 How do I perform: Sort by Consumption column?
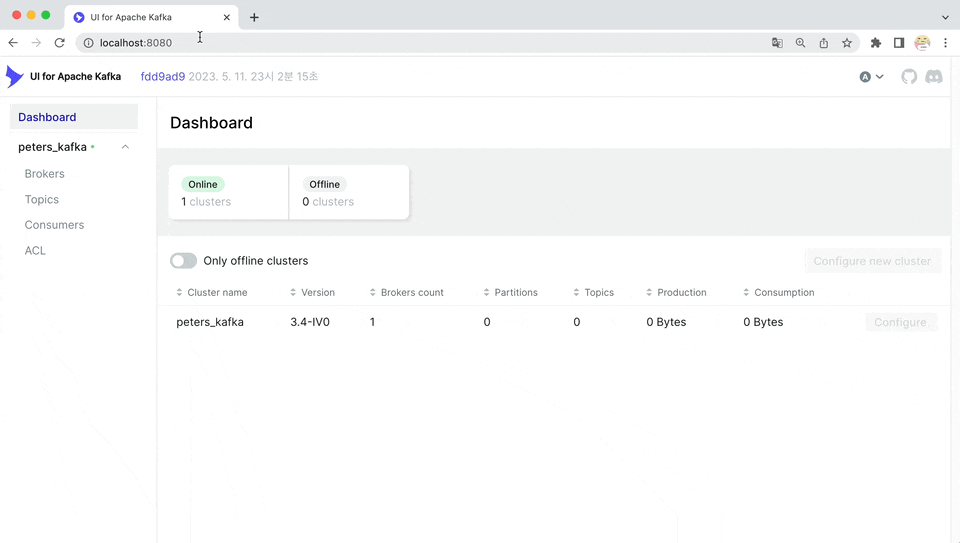778,293
